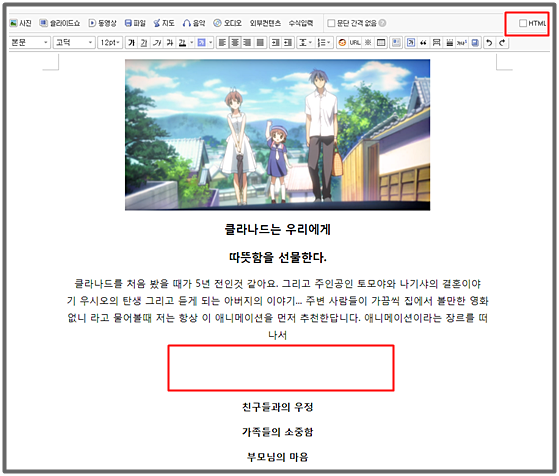Insert a map using 지도
559x476 pixels.
click(164, 23)
